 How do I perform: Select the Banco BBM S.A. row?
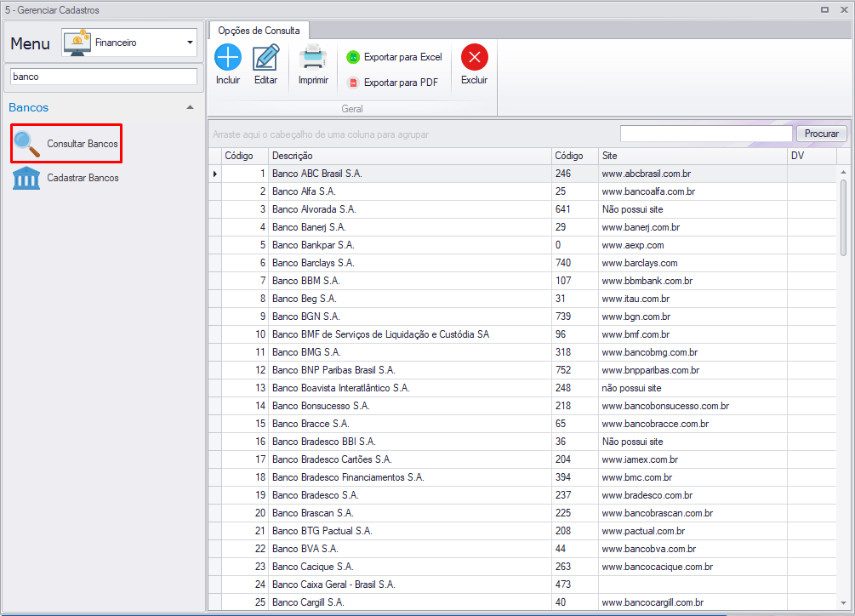(x=522, y=281)
